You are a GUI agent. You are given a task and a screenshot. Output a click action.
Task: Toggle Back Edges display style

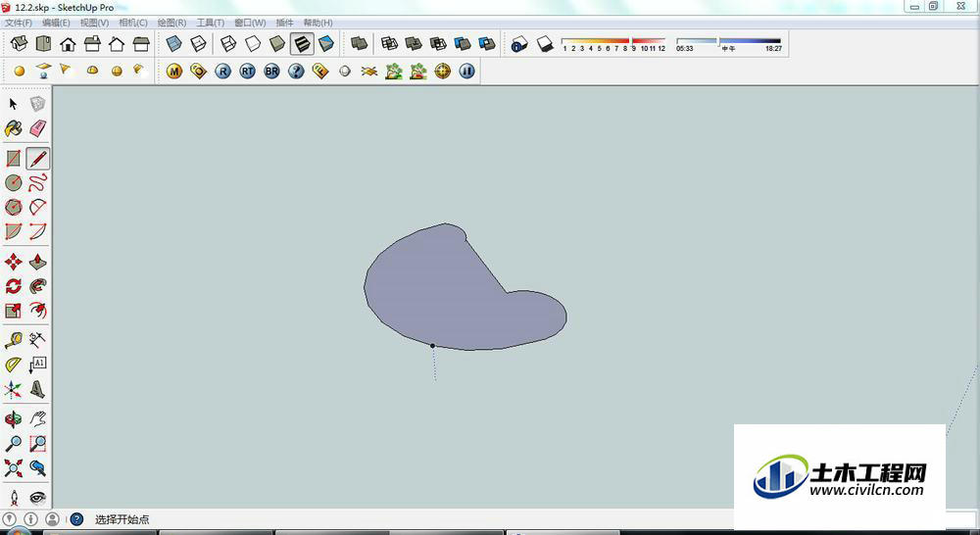coord(198,44)
